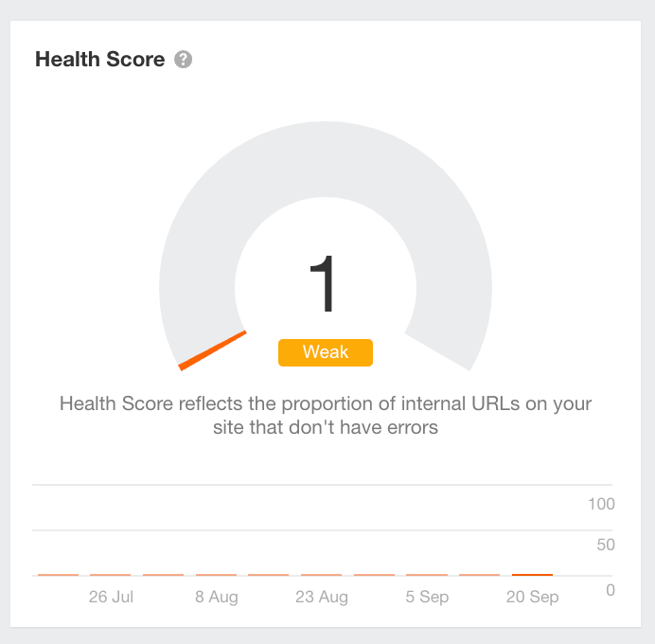Click the 8 Aug date label
Image resolution: width=655 pixels, height=644 pixels.
coord(217,597)
